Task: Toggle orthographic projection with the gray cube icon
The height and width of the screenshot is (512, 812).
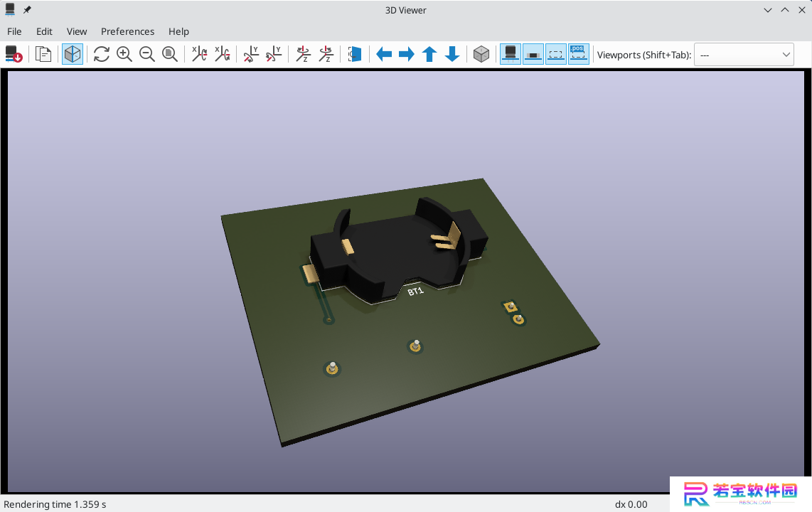Action: coord(481,54)
